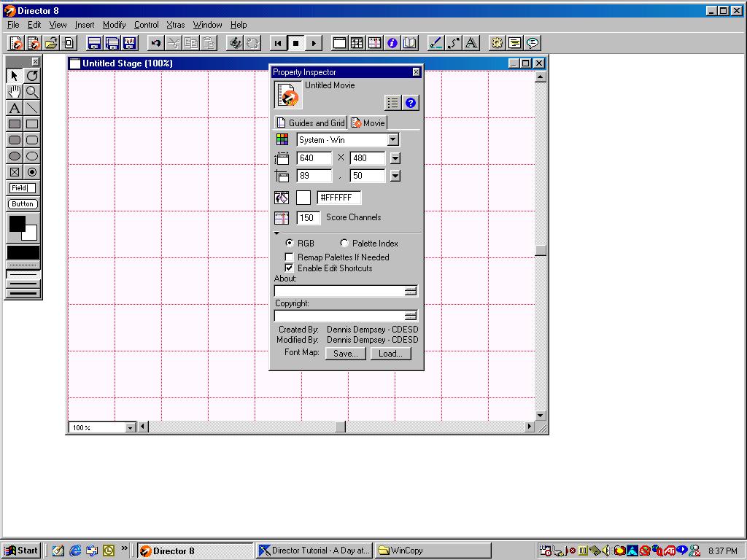The width and height of the screenshot is (747, 560).
Task: Open the Modify menu
Action: click(x=115, y=25)
